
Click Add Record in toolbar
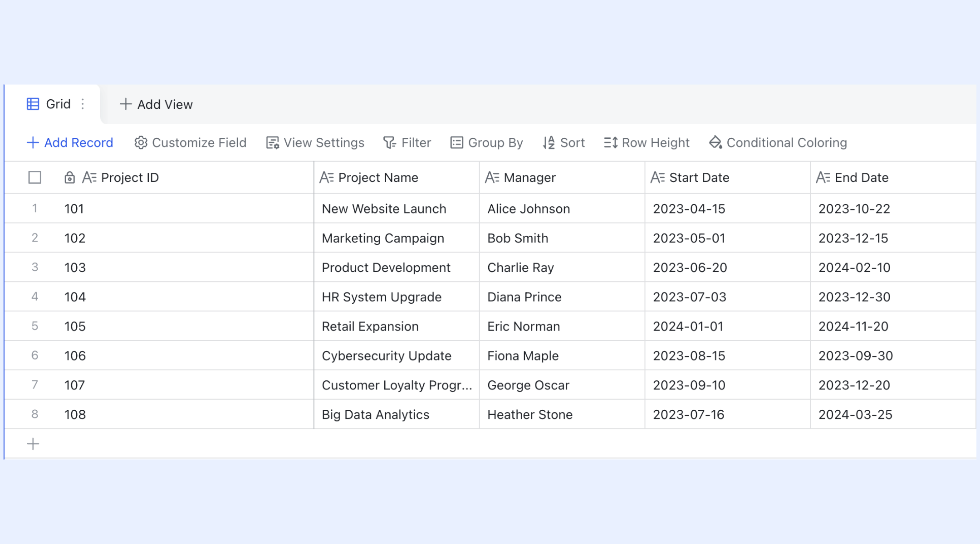click(70, 143)
